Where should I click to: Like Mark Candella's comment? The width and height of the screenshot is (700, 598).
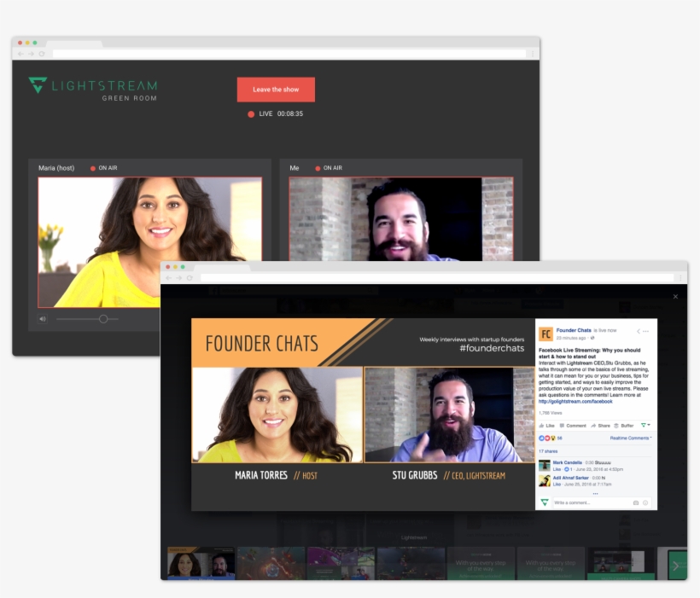(x=557, y=469)
